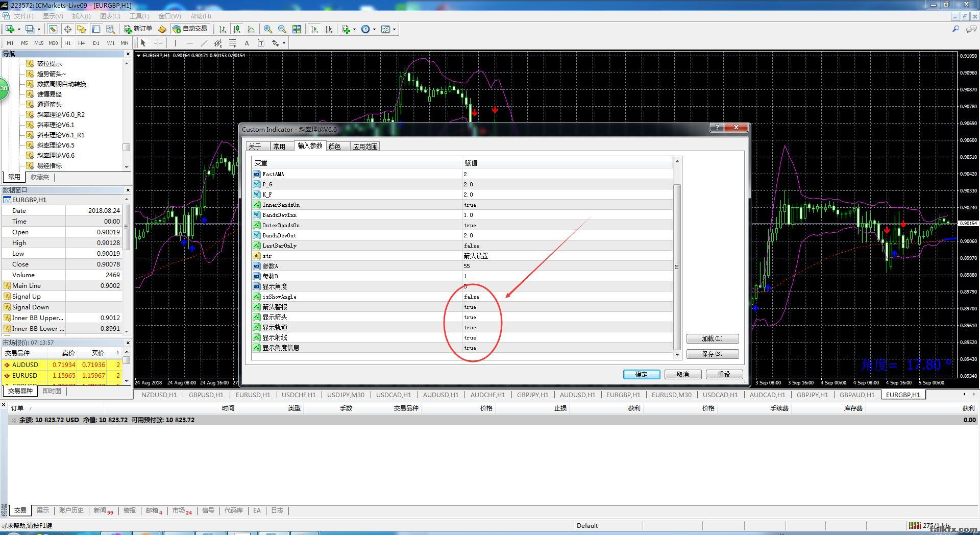
Task: Open the search magnifier in the toolbar
Action: click(955, 29)
